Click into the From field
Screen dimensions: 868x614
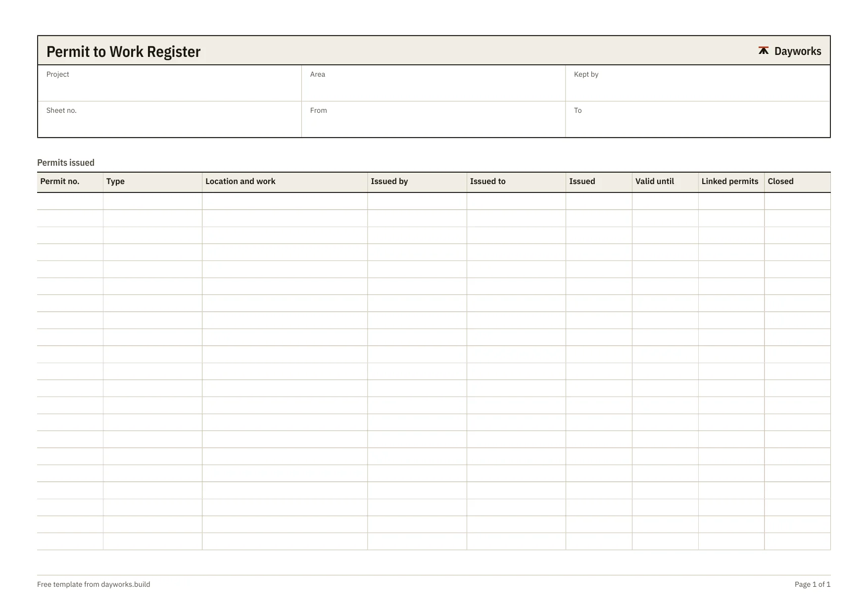(434, 119)
